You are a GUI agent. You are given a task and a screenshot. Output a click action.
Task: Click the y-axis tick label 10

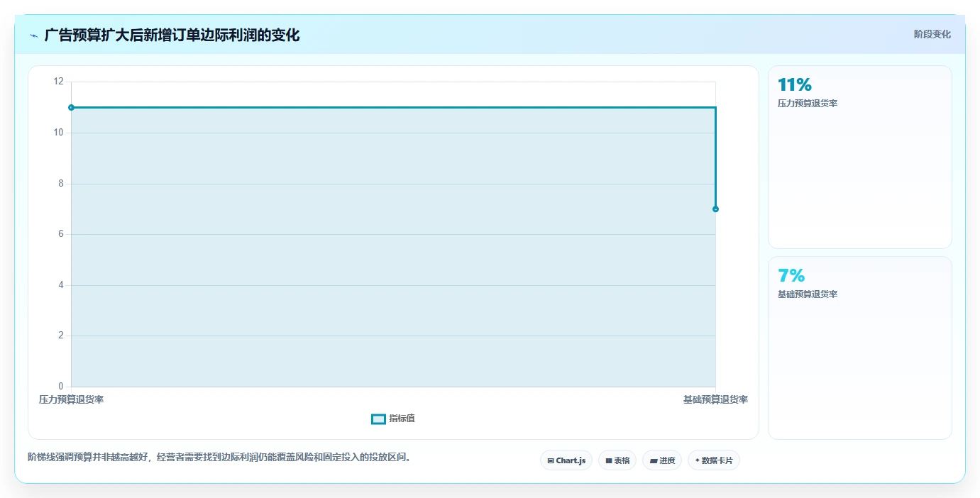58,133
